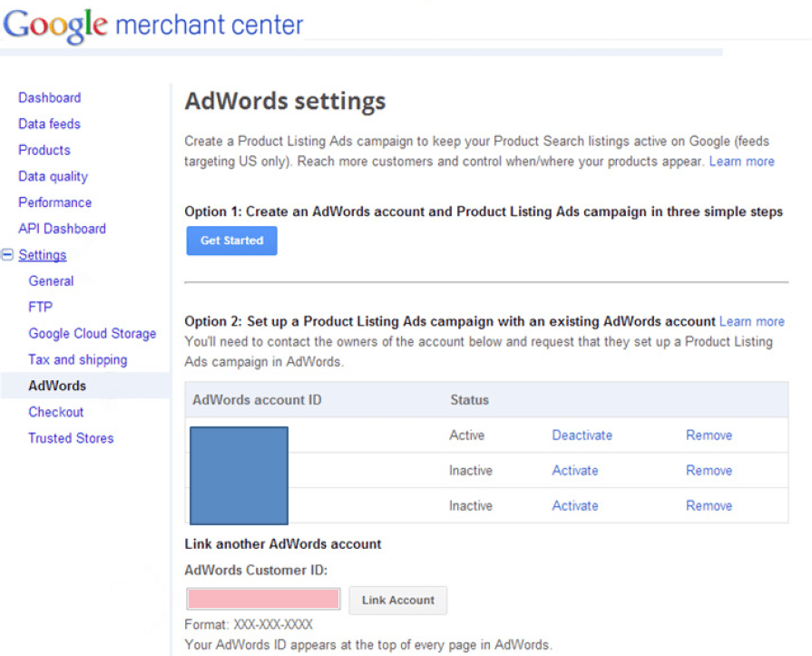View the Performance page
812x656 pixels.
click(x=55, y=202)
